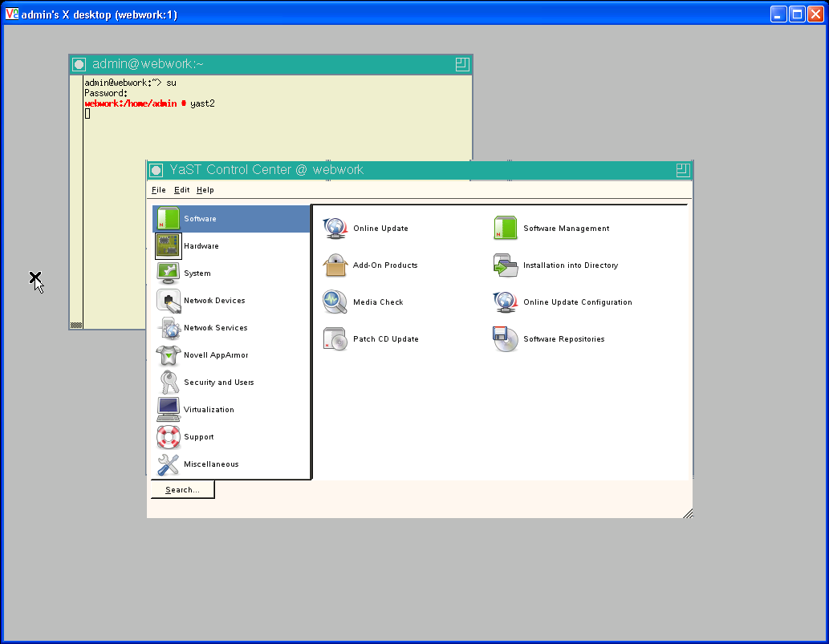Click the Software Repositories text label
Screen dimensions: 829x644
pos(563,339)
